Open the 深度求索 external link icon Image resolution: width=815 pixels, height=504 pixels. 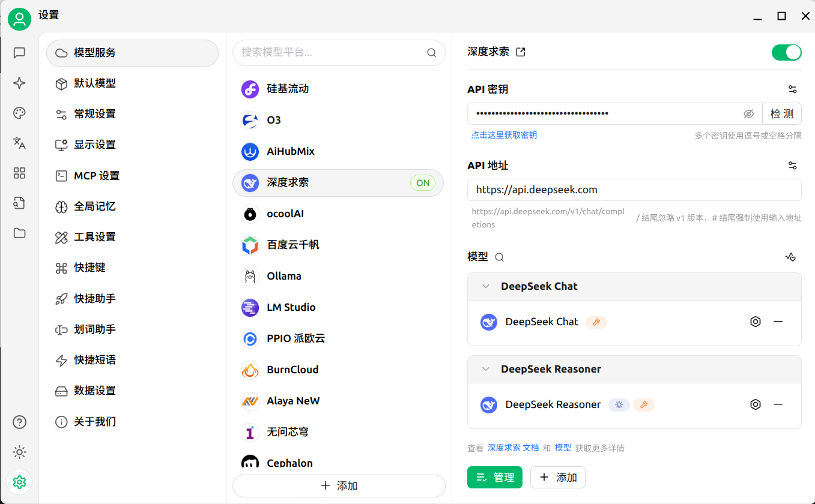[521, 52]
